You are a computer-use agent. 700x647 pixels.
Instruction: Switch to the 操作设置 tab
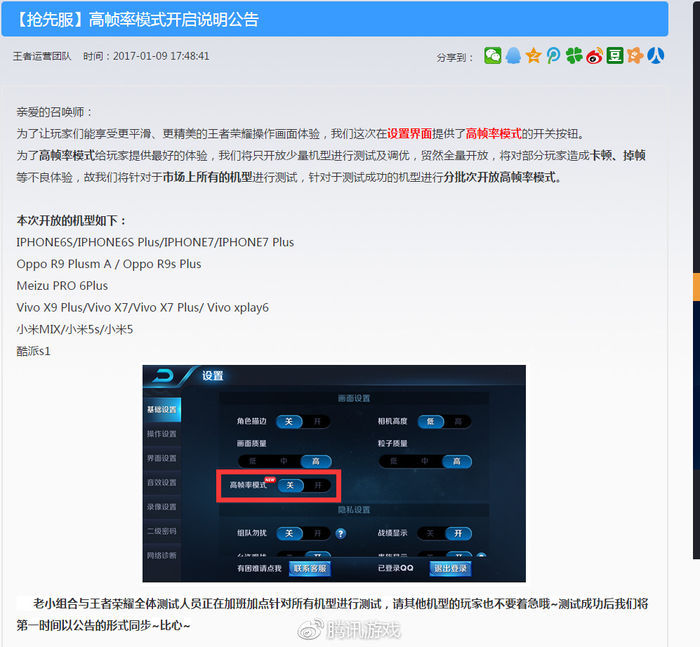click(162, 434)
